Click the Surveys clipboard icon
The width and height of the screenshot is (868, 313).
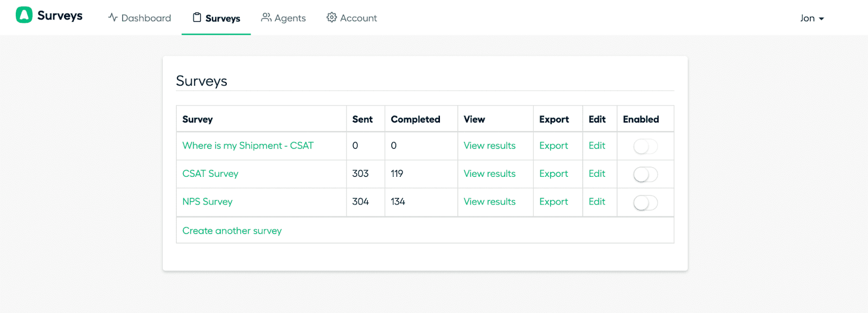click(x=197, y=17)
